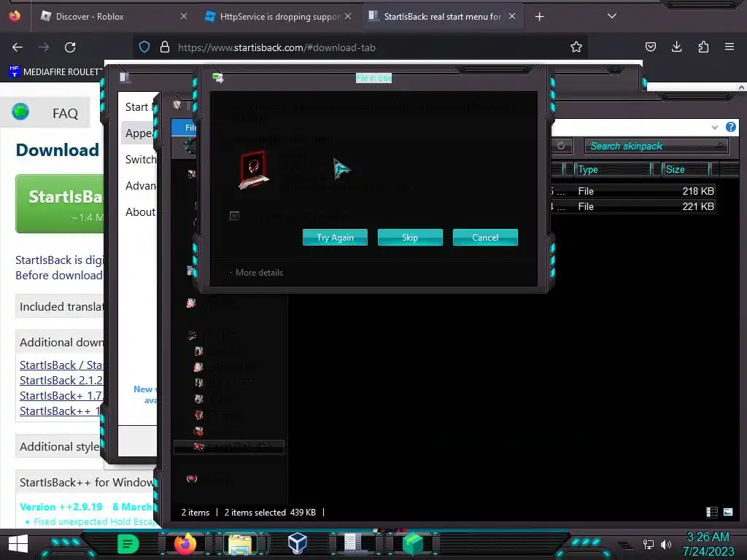Cancel the File in Use dialog
The height and width of the screenshot is (560, 747).
pyautogui.click(x=485, y=238)
